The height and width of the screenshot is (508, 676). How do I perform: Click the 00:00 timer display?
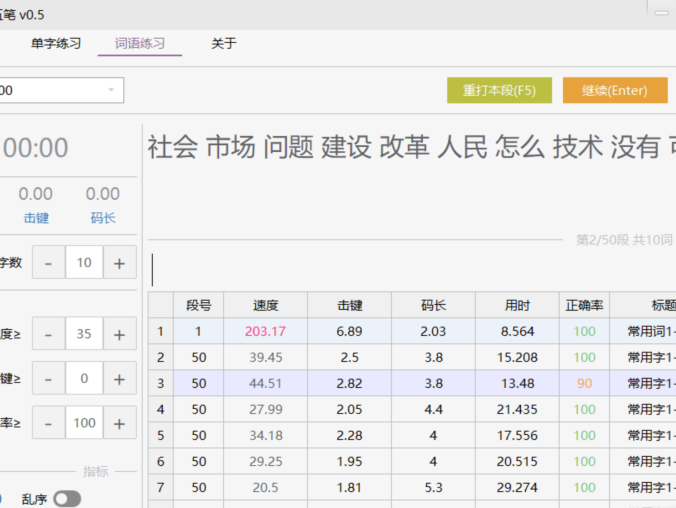pos(36,148)
